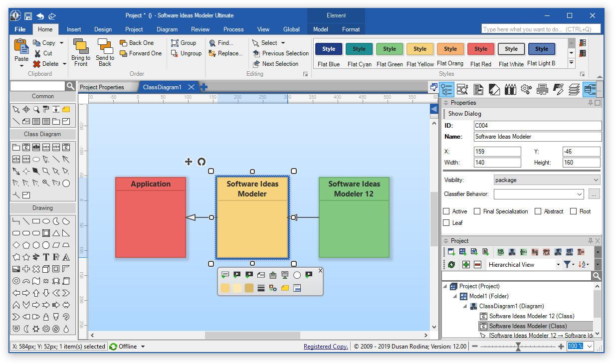Open the Diagram ribbon tab

167,29
